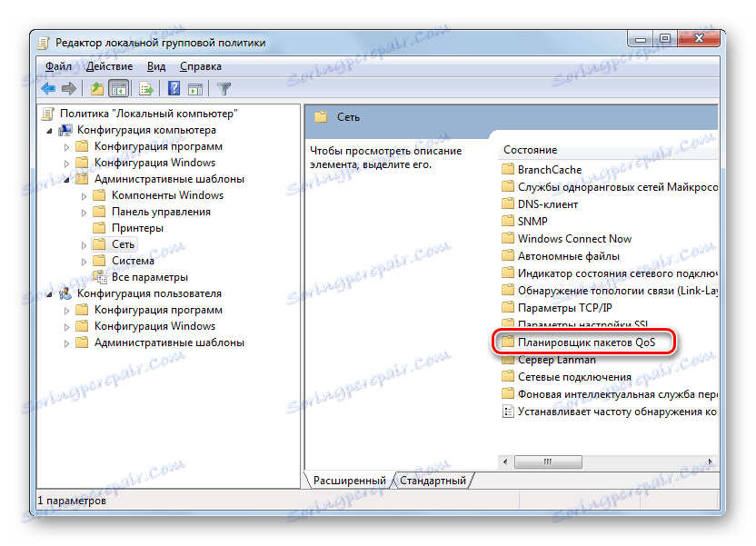This screenshot has width=756, height=546.
Task: Click the policy setting icon for Устанавливает частоту обнаружения
Action: click(508, 412)
